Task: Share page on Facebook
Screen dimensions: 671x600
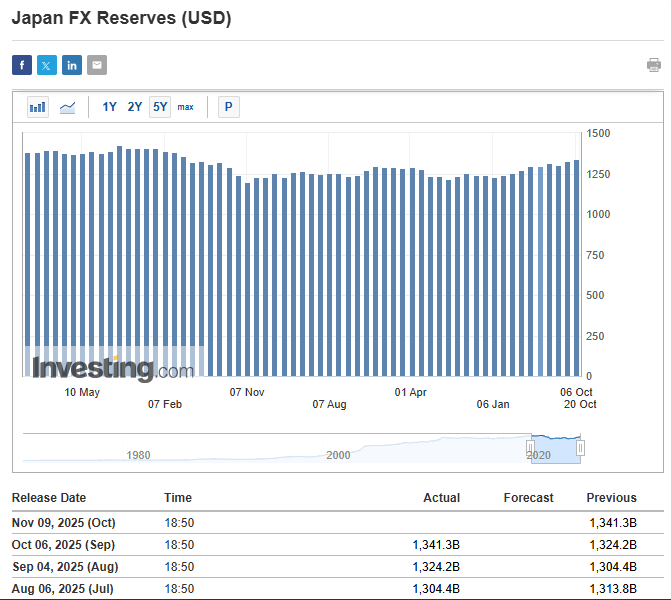Action: pos(22,65)
